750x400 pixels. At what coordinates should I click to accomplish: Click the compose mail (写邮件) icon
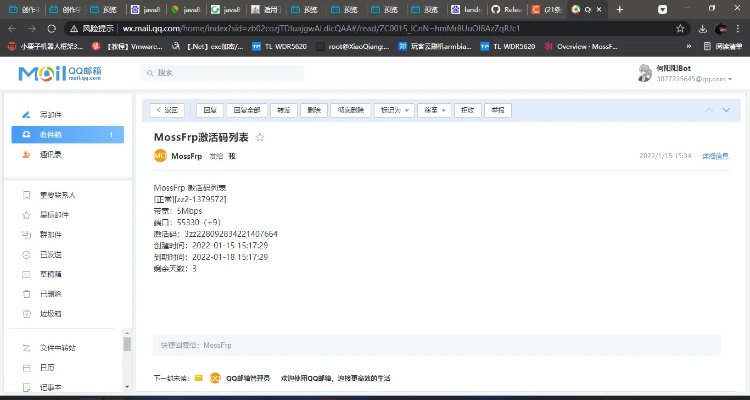[26, 115]
